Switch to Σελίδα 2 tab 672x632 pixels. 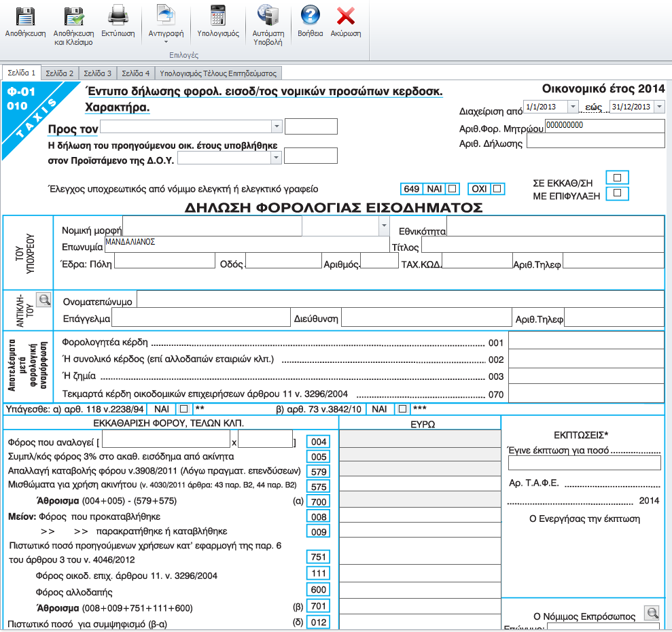pos(60,73)
